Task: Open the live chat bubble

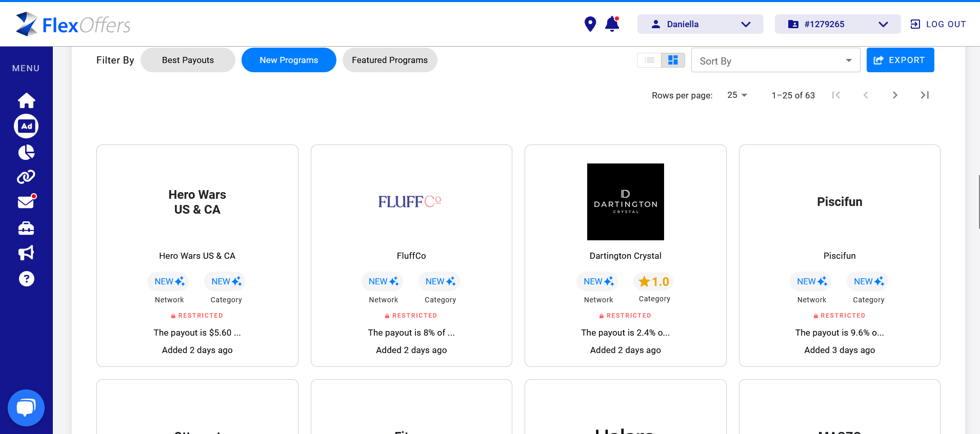Action: [26, 408]
